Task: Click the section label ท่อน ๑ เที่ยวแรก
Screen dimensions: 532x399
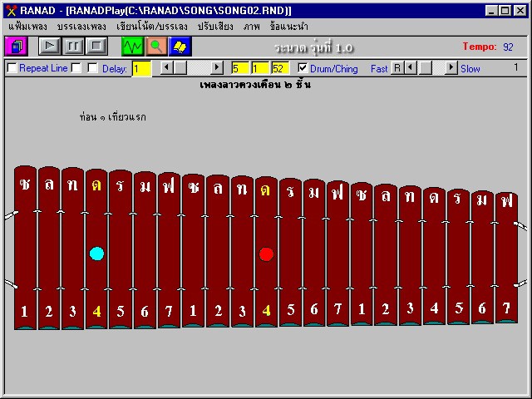Action: (x=113, y=117)
